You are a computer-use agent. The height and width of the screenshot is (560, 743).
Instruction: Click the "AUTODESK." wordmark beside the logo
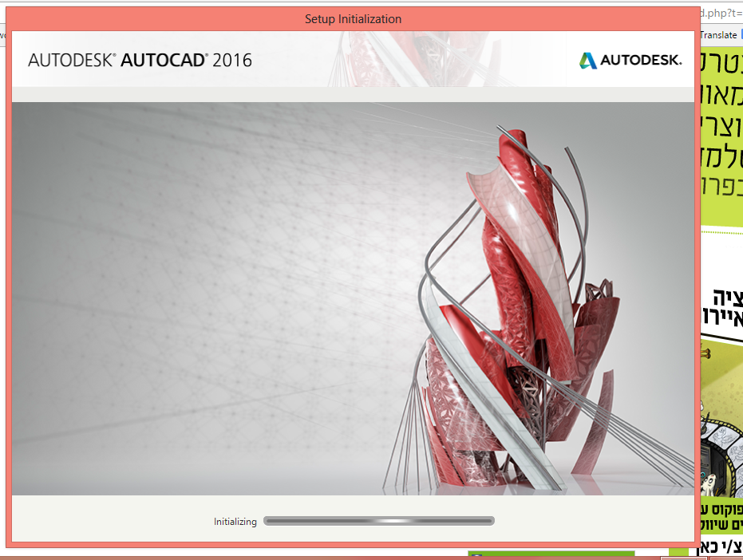point(641,60)
